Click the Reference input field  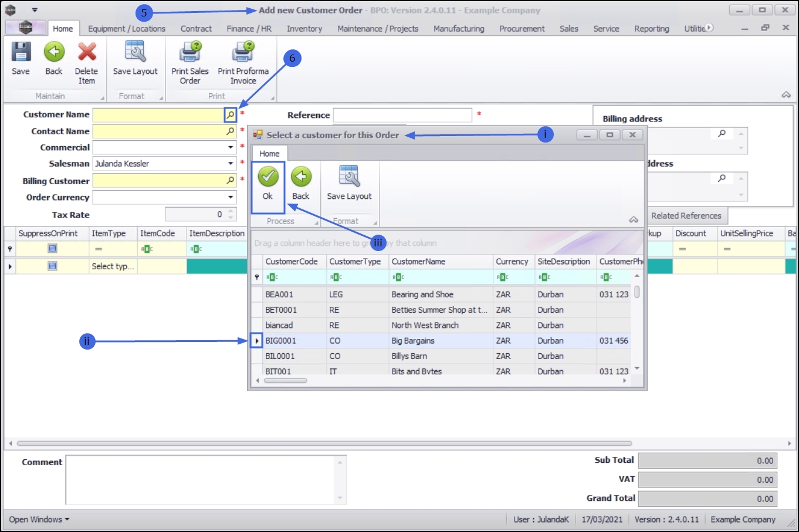point(402,115)
